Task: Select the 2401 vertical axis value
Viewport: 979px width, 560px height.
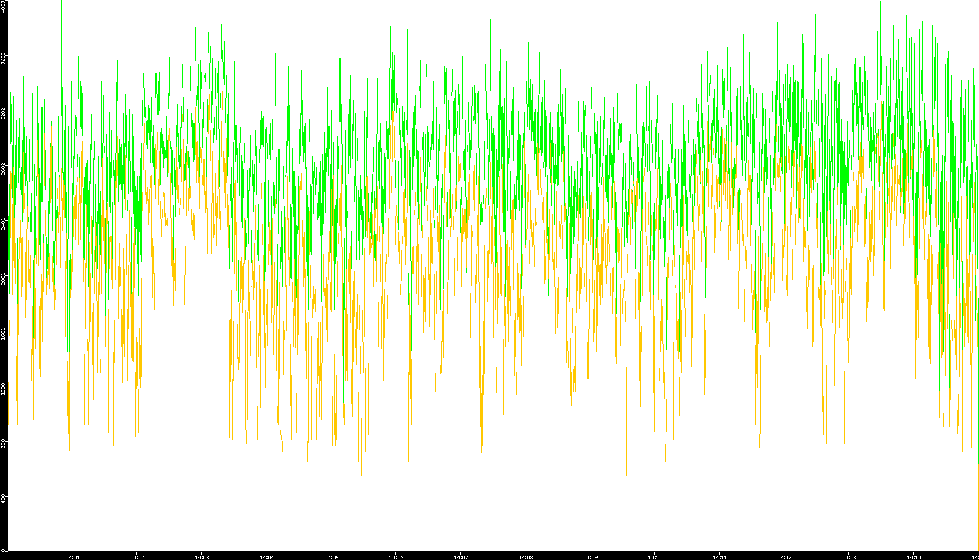Action: click(x=4, y=223)
